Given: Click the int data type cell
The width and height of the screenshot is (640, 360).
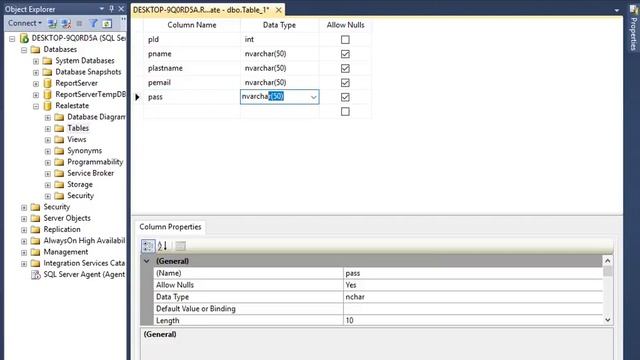Looking at the screenshot, I should (280, 40).
